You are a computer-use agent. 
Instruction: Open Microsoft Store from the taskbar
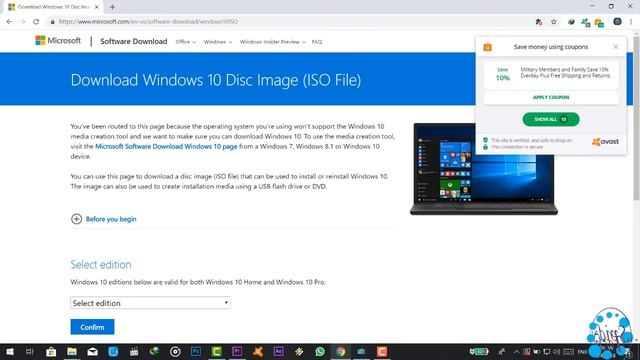click(x=51, y=351)
